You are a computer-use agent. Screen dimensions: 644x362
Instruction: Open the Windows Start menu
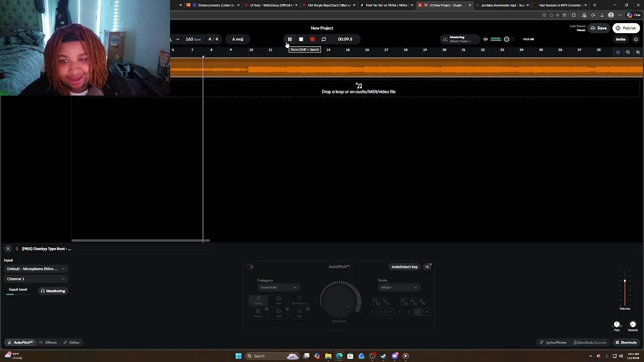pyautogui.click(x=238, y=356)
